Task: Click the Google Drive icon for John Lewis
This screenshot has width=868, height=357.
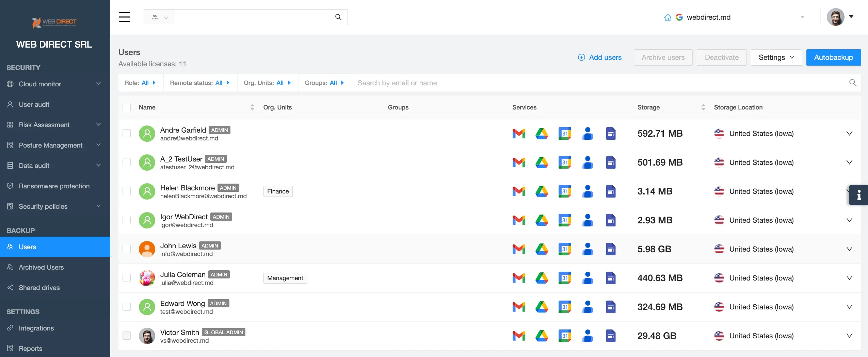Action: point(541,249)
